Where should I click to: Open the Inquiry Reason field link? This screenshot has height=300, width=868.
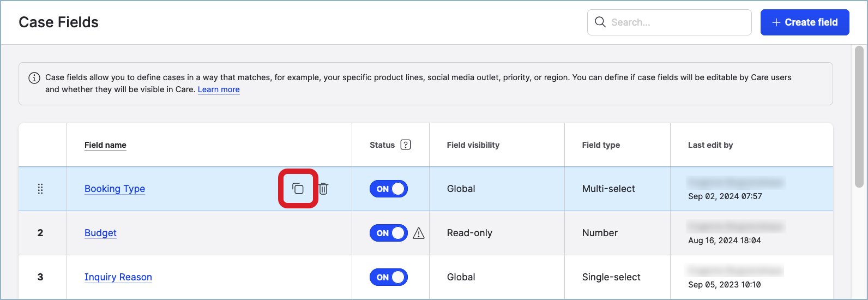[118, 277]
